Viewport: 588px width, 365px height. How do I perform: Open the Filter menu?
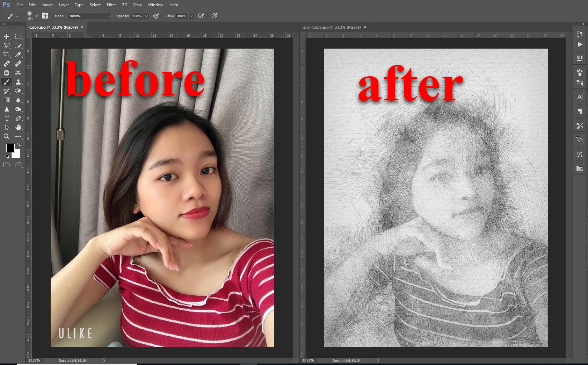point(111,5)
